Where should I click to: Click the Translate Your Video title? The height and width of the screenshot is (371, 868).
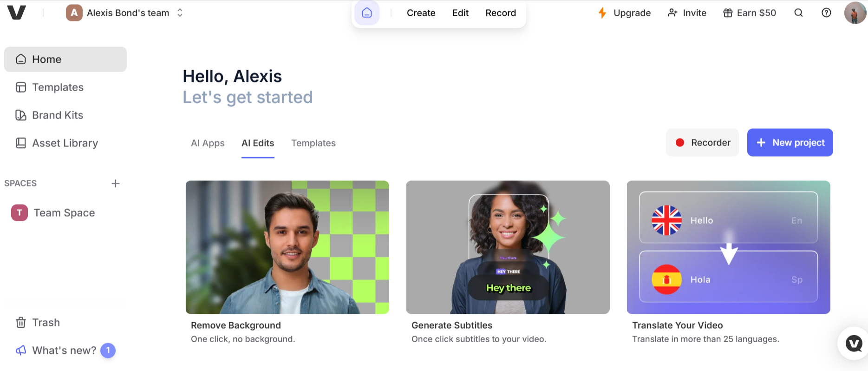[x=678, y=325]
